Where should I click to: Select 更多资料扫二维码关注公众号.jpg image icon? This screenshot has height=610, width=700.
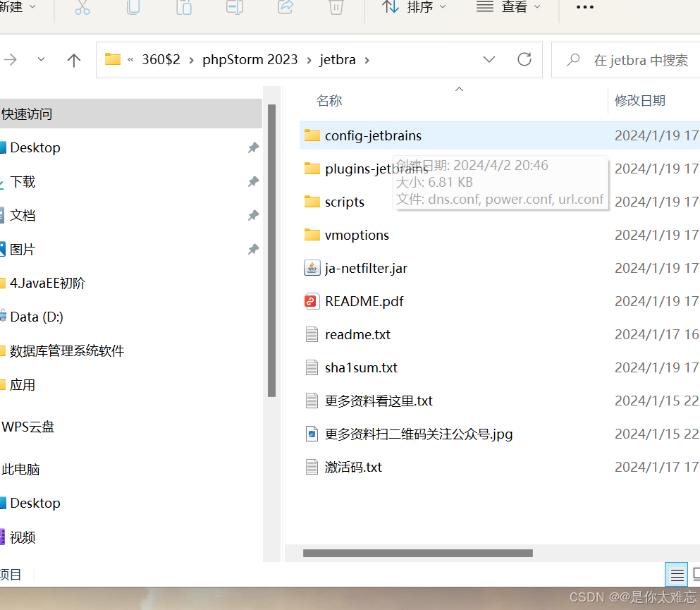[x=312, y=434]
